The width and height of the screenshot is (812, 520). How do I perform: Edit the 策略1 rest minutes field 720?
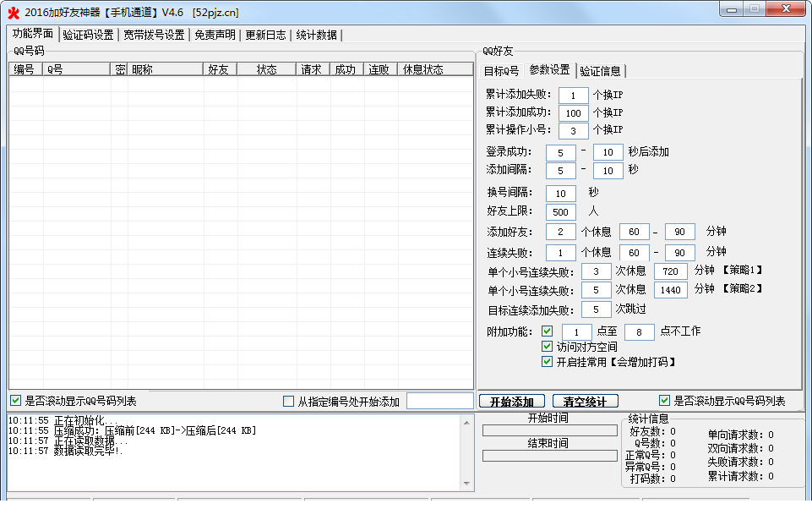671,271
